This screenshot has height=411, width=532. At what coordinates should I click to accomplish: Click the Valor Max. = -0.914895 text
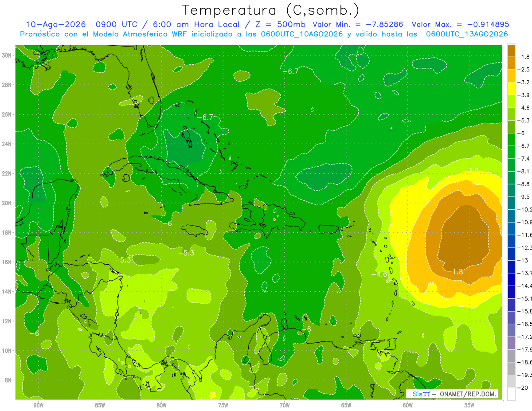(x=460, y=24)
